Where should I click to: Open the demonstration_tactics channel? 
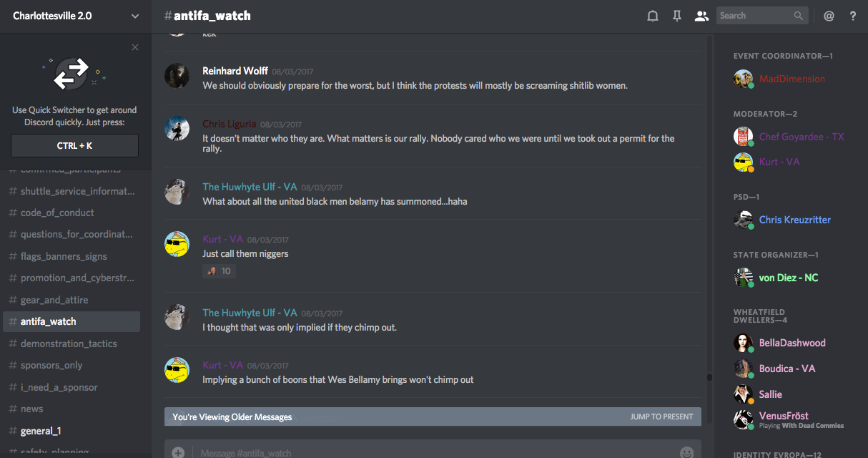coord(69,343)
